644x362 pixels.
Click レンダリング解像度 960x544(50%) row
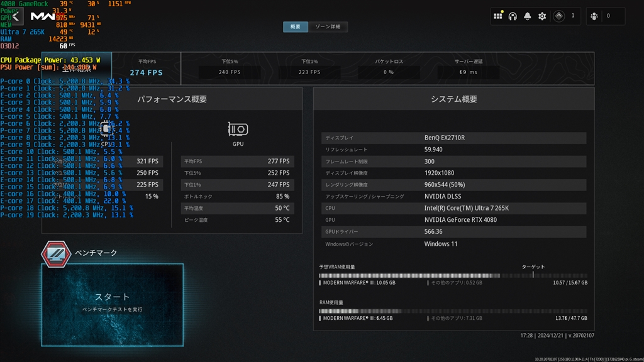click(454, 185)
